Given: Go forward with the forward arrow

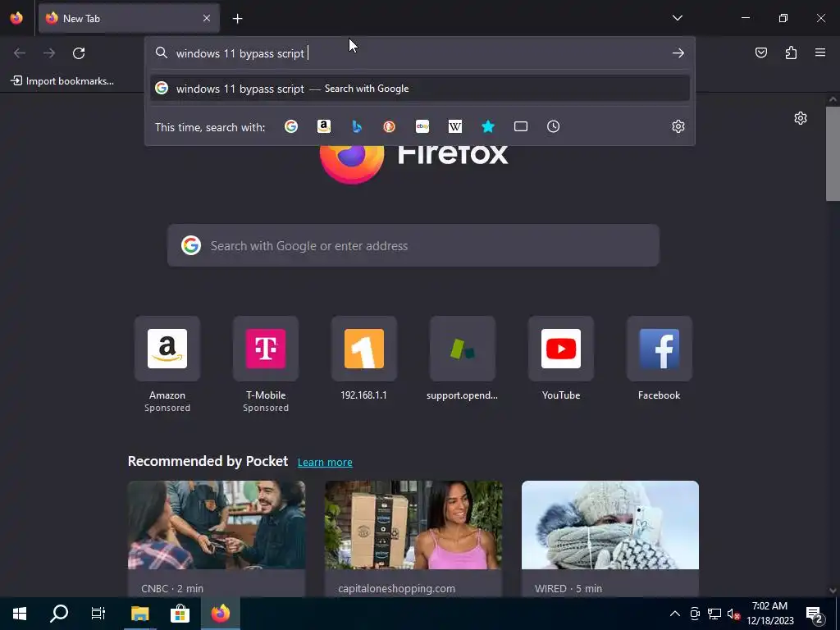Looking at the screenshot, I should coord(49,53).
